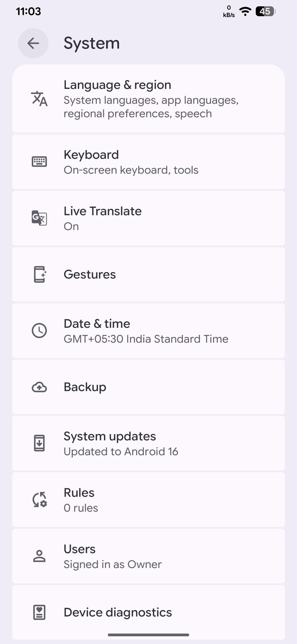Screen dimensions: 297x644
Task: Tap the Rules gear-refresh icon
Action: click(39, 500)
